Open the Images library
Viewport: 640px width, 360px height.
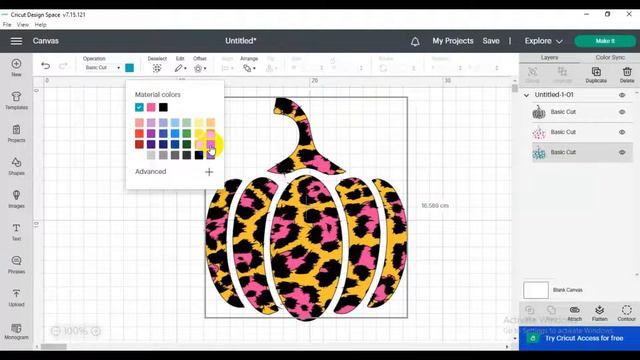(x=16, y=199)
